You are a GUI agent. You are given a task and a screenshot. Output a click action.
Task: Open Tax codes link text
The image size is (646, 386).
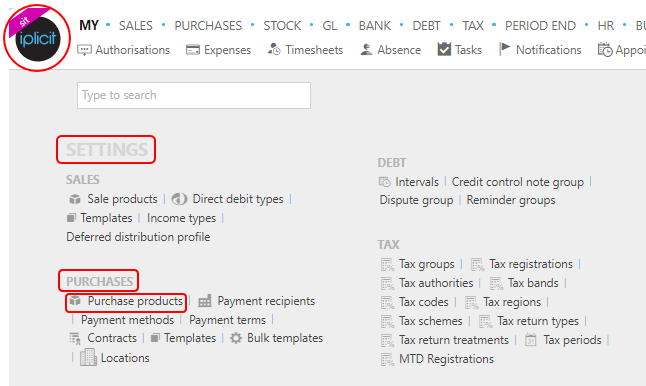424,302
